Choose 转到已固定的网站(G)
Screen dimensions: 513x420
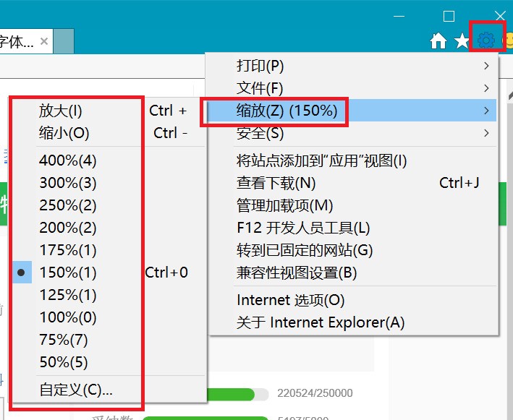tap(352, 250)
